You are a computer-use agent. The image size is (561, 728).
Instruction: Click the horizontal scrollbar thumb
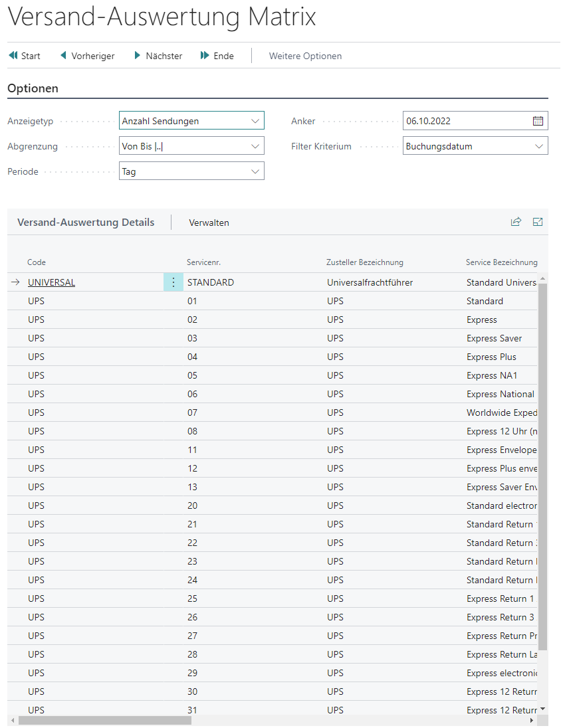click(x=105, y=720)
